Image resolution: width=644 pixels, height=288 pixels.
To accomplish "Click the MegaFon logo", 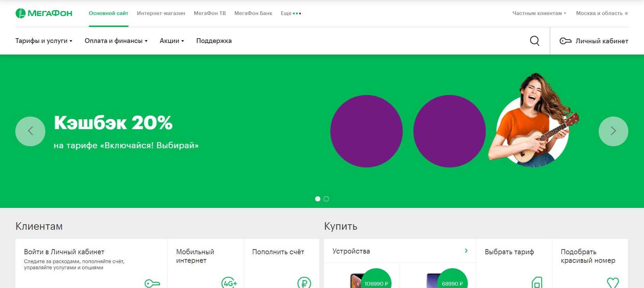I will click(44, 13).
